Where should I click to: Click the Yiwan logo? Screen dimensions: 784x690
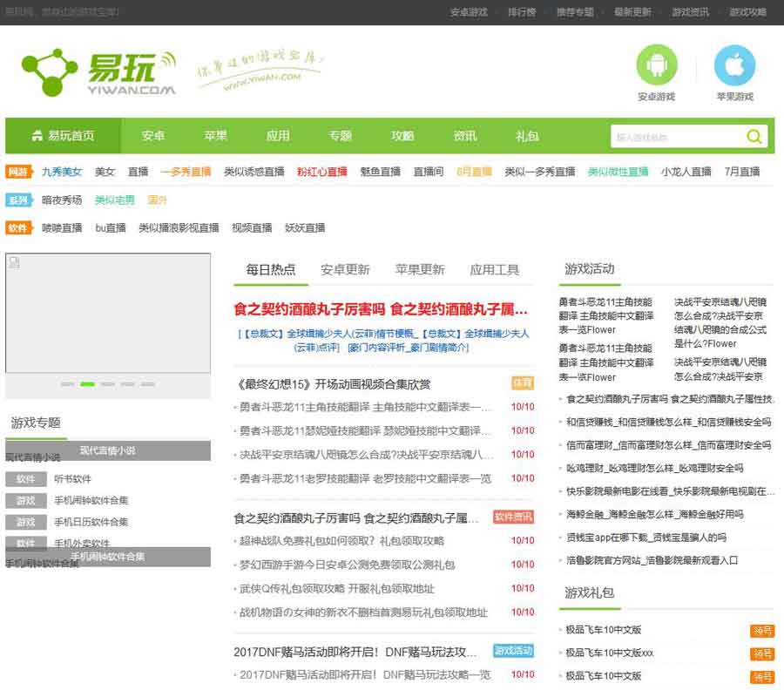pyautogui.click(x=98, y=71)
